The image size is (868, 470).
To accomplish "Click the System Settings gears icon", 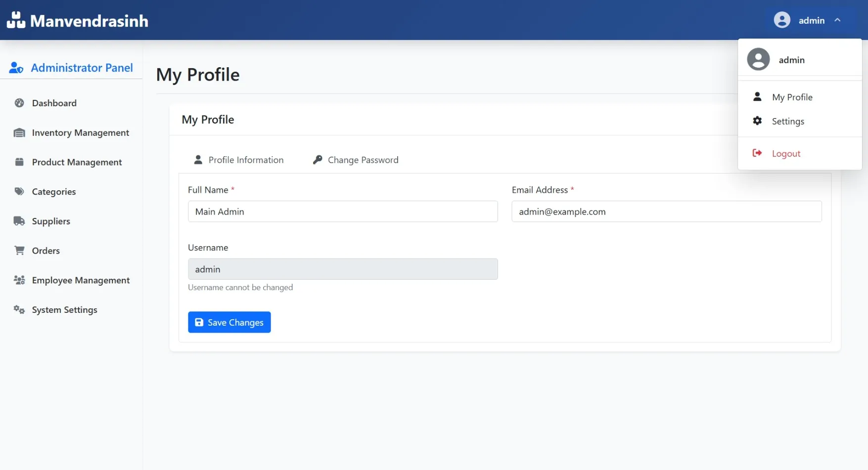I will [x=19, y=309].
